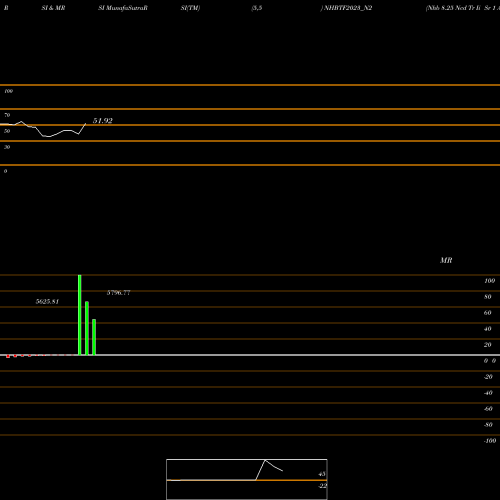Viewport: 500px width, 500px height.
Task: Click the middle green MR bar
Action: 87,328
